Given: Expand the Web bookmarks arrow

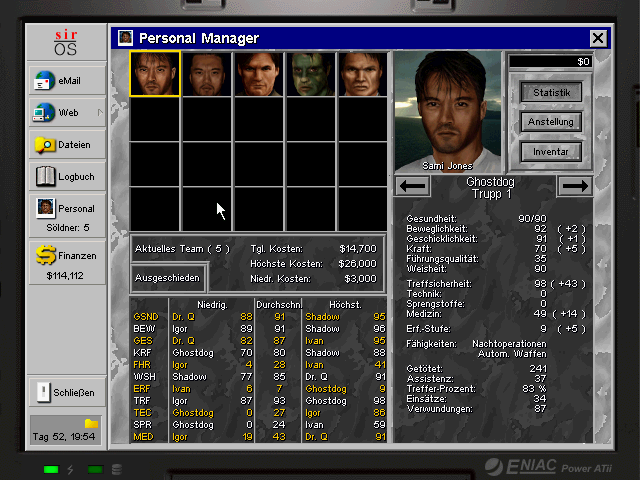Looking at the screenshot, I should (x=99, y=113).
